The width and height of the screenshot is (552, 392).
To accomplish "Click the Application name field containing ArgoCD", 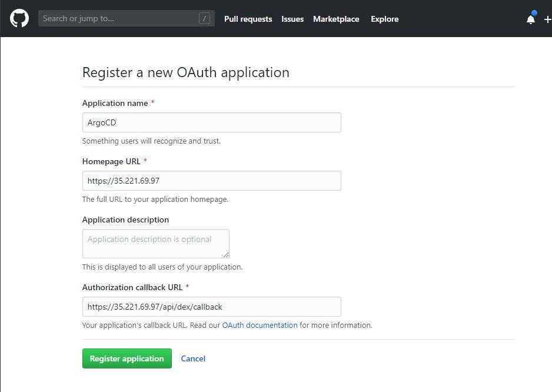I will [212, 122].
